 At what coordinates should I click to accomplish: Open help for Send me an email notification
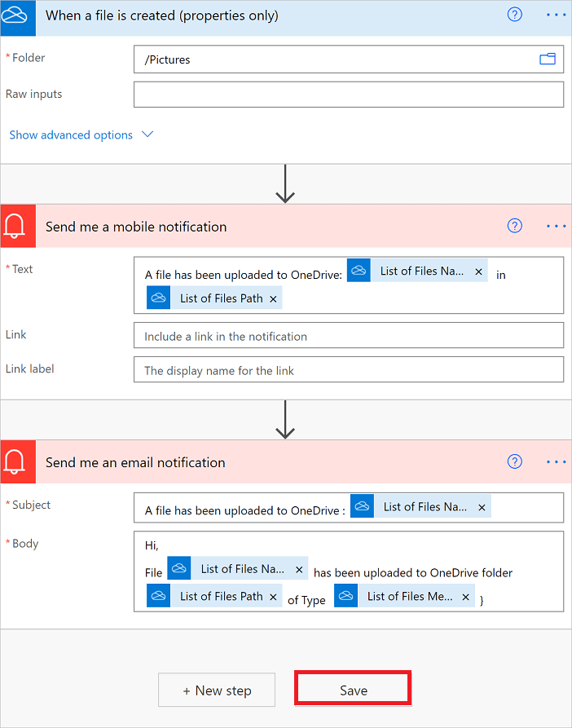[x=514, y=461]
